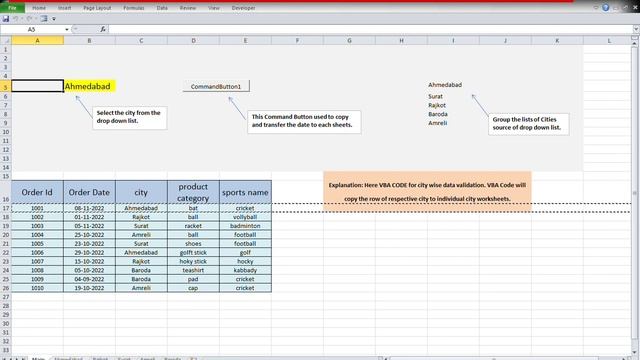Click the cell with order id 1010

tap(37, 288)
